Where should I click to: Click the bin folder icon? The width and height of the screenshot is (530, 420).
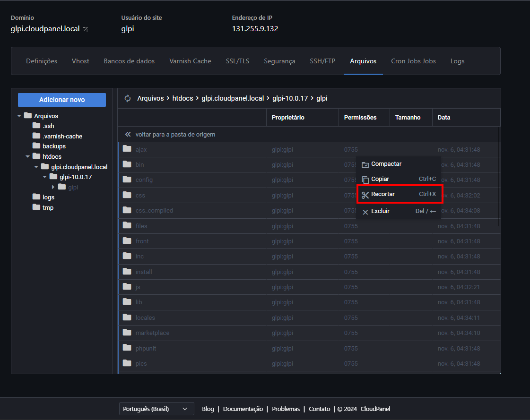click(x=127, y=164)
